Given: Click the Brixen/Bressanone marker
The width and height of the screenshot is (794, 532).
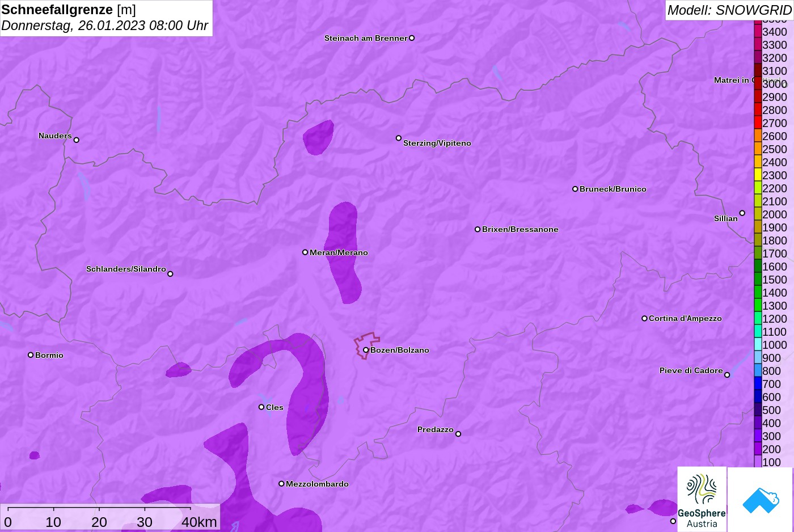Looking at the screenshot, I should click(478, 230).
